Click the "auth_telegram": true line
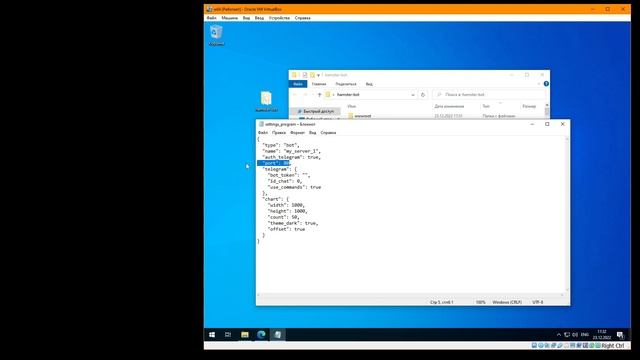 coord(291,157)
